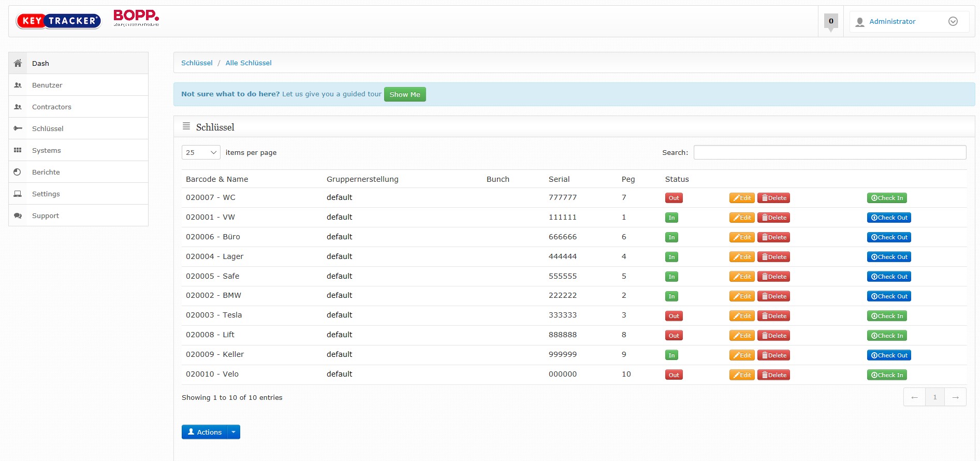This screenshot has width=980, height=461.
Task: Click the Administrator user avatar icon
Action: (x=860, y=22)
